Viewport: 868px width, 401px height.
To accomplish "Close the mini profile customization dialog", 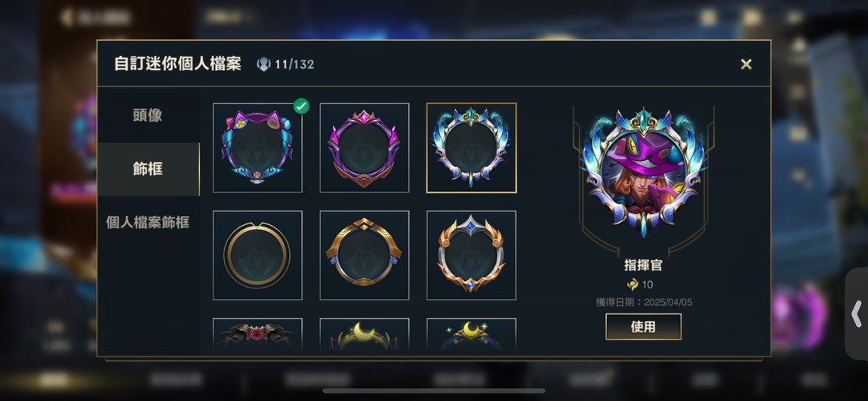I will click(746, 64).
